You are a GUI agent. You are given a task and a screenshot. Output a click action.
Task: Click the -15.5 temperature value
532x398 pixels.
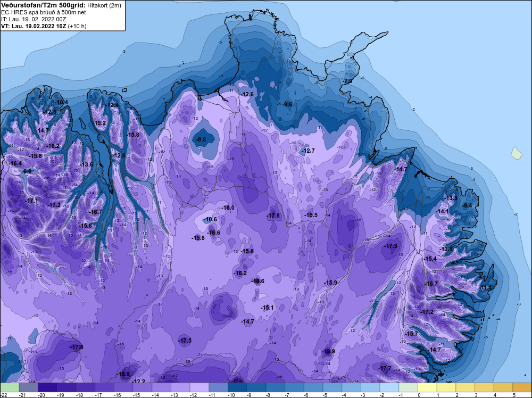(x=311, y=215)
